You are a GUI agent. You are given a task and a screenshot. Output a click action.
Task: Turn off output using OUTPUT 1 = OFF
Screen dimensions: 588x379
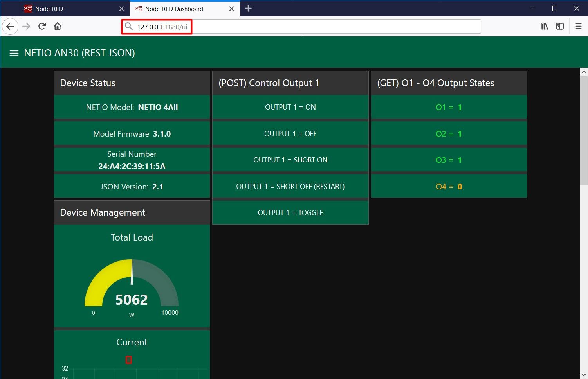(x=290, y=133)
